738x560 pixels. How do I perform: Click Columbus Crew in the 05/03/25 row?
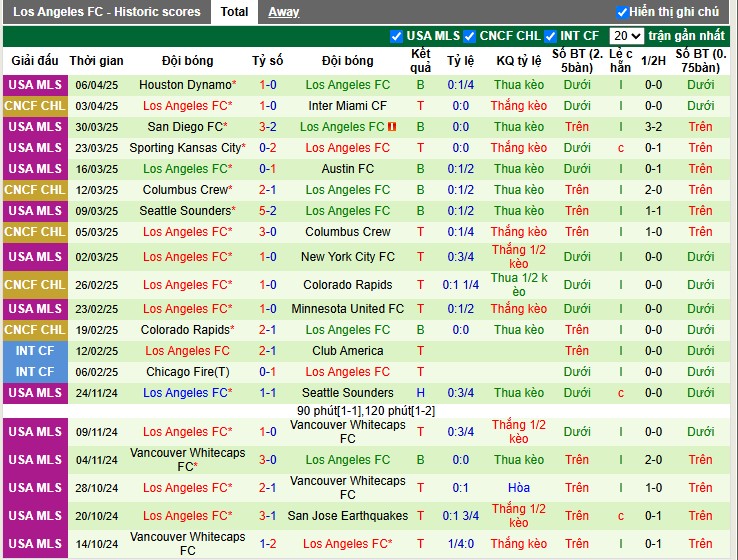pyautogui.click(x=347, y=232)
